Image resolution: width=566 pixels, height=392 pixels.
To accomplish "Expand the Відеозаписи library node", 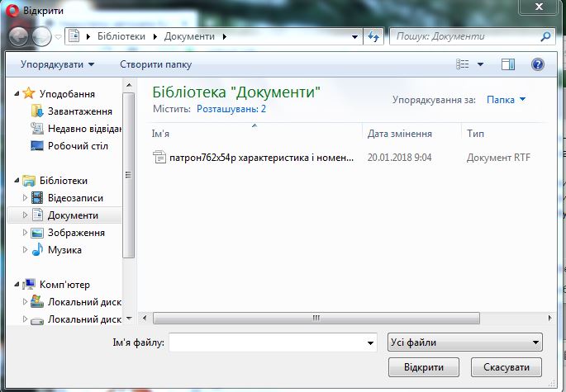I will [25, 197].
